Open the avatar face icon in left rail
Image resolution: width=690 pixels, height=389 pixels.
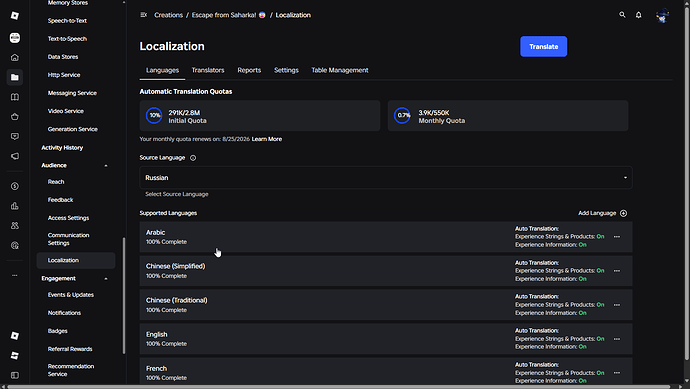[x=15, y=38]
